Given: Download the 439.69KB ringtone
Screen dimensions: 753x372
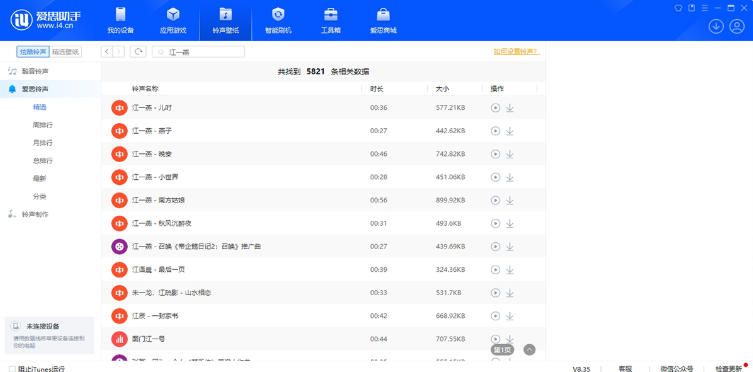Looking at the screenshot, I should coord(510,247).
